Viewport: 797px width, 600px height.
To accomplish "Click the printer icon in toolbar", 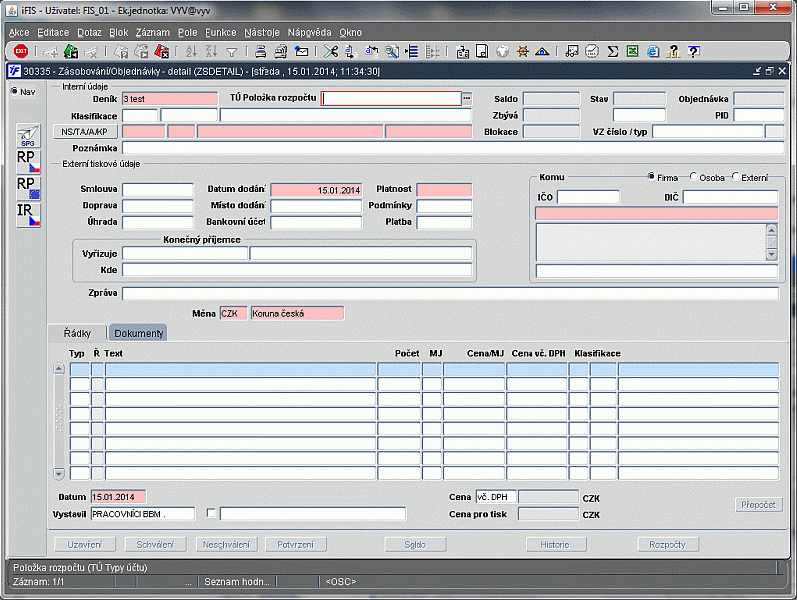I will [x=261, y=51].
